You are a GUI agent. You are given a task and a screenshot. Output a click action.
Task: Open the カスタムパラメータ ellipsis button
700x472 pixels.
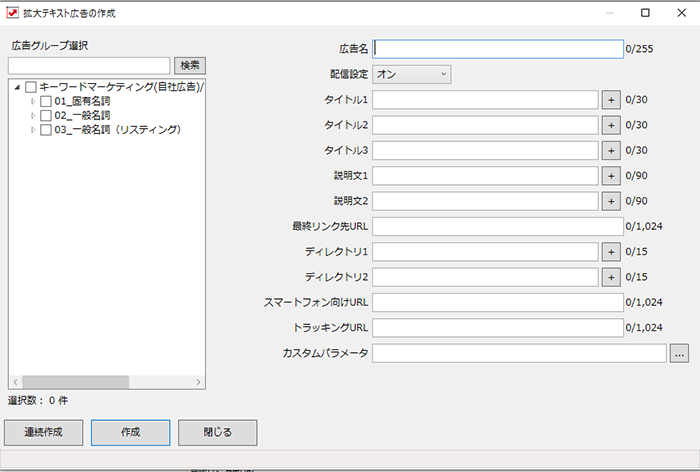pyautogui.click(x=679, y=354)
